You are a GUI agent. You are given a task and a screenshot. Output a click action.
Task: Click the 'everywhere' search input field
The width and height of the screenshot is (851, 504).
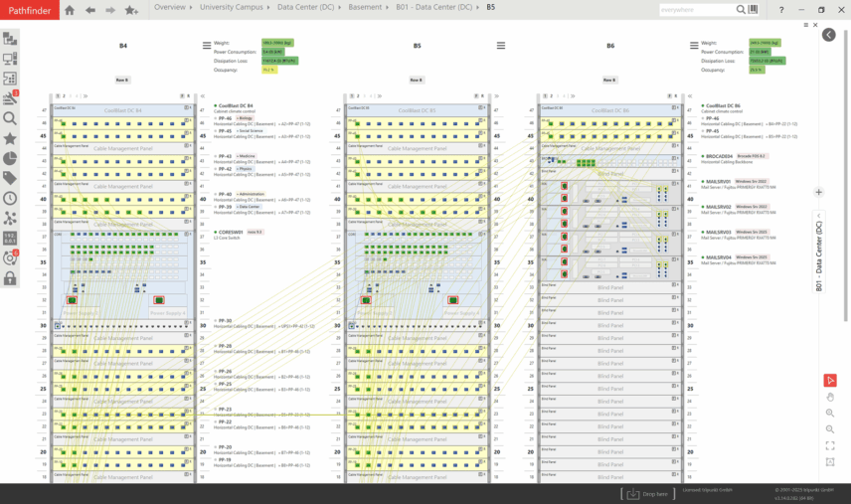pos(696,9)
